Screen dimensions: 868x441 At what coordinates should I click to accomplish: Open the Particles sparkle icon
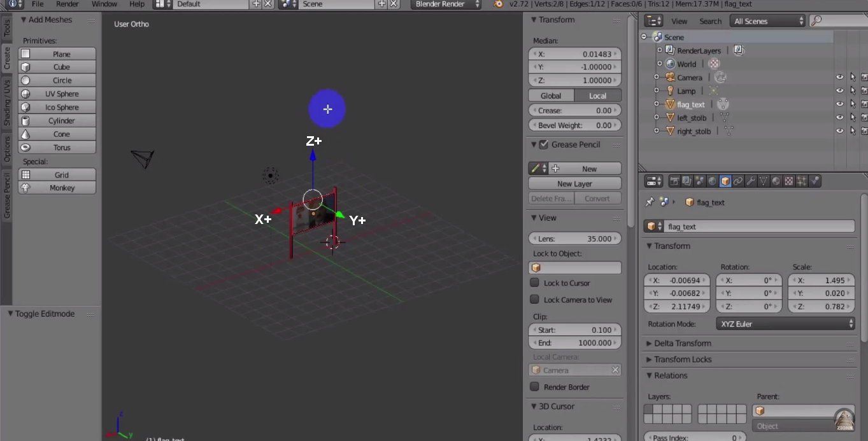tap(802, 181)
